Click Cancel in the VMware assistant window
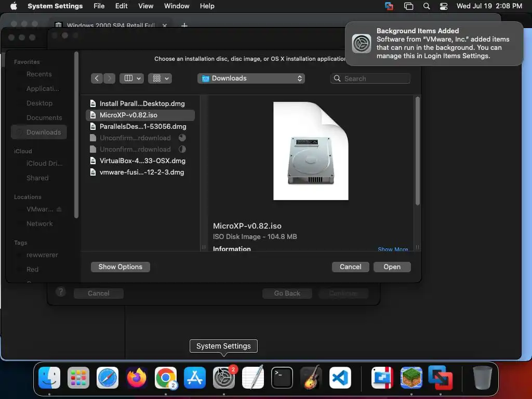Image resolution: width=532 pixels, height=399 pixels. tap(98, 293)
